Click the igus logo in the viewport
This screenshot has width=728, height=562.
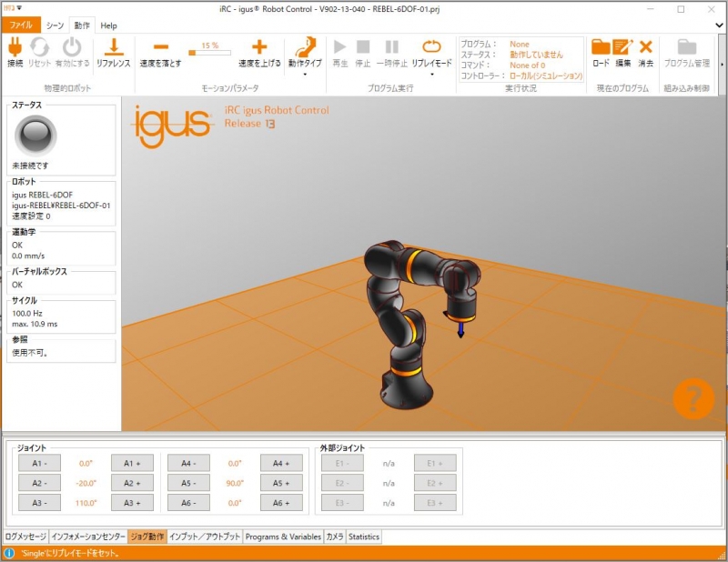pos(172,126)
